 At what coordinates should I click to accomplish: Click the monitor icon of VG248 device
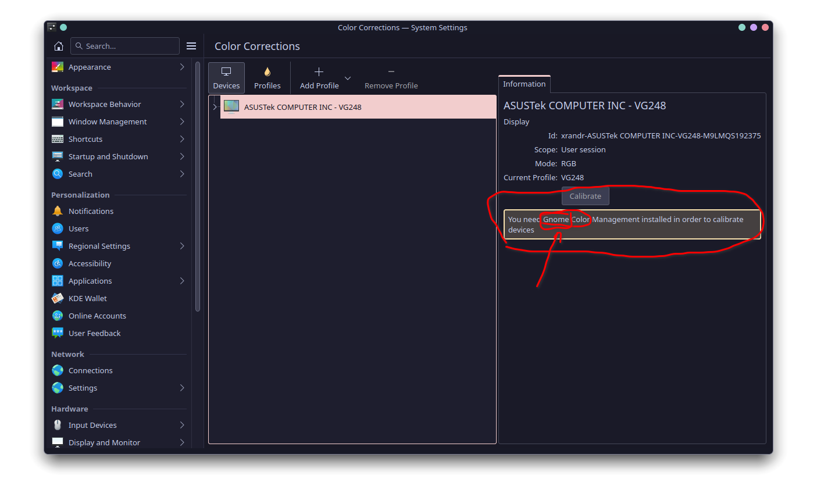tap(231, 106)
